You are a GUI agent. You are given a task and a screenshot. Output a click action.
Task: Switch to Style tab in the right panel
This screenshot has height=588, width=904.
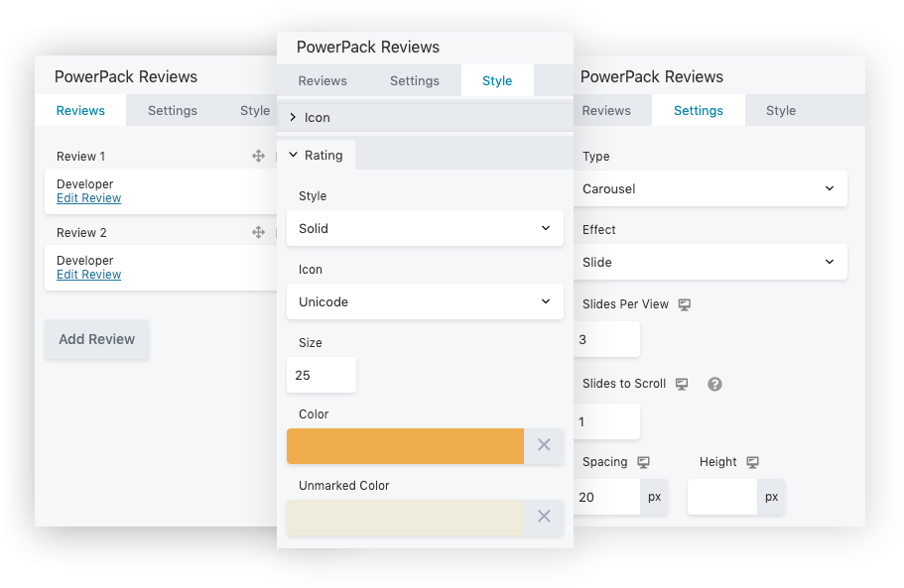[781, 111]
